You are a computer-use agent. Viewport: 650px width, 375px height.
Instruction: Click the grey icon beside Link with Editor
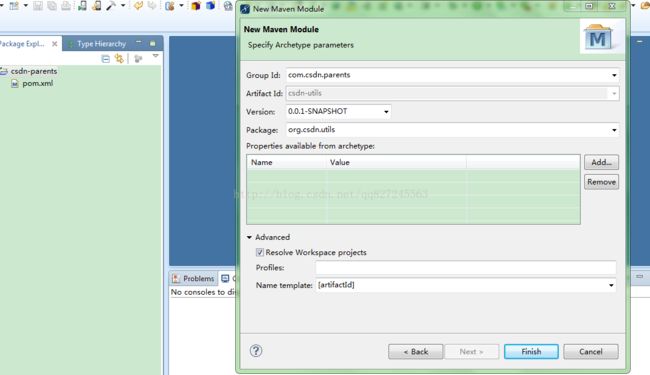138,59
